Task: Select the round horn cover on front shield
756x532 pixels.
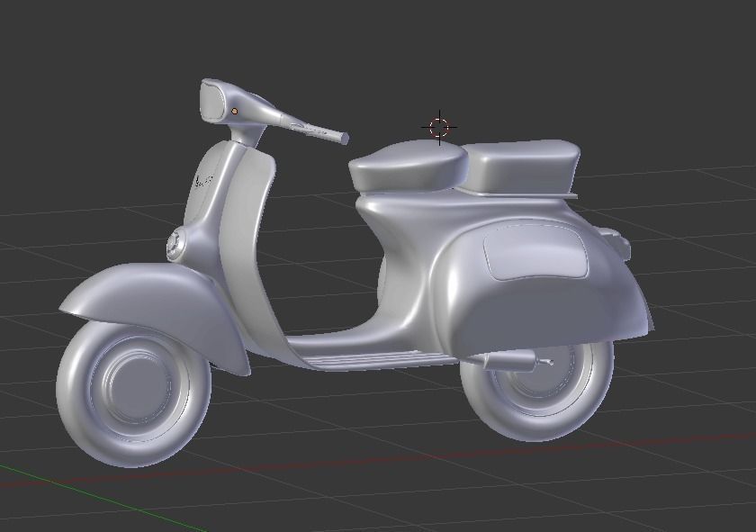Action: pyautogui.click(x=175, y=246)
